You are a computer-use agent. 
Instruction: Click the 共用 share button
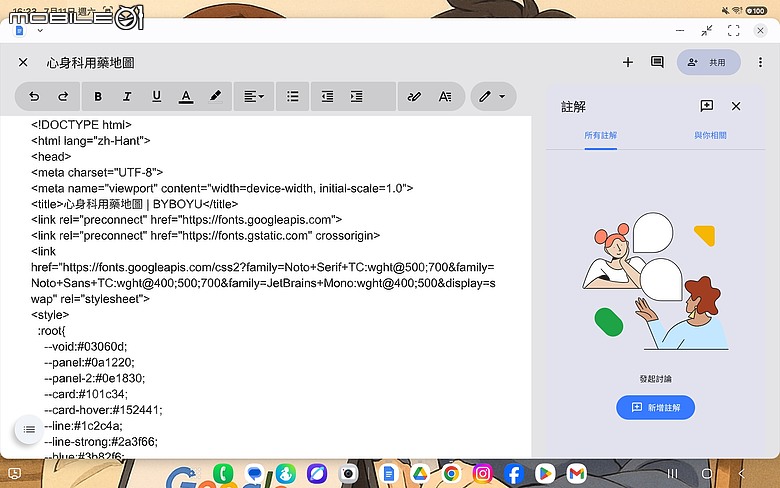(x=708, y=62)
